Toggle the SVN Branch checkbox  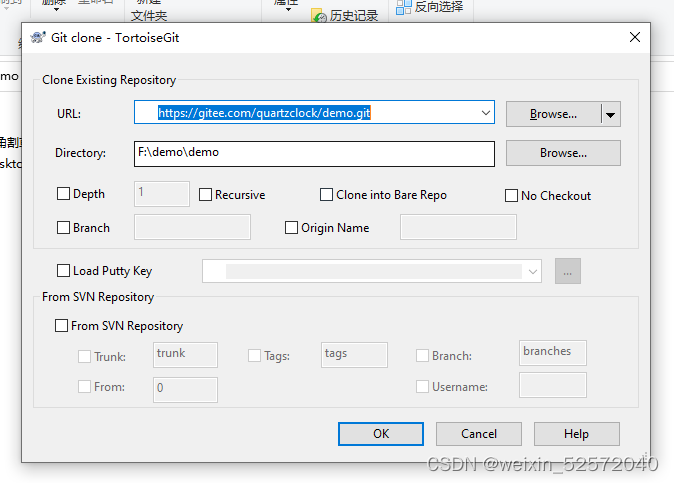(x=422, y=355)
